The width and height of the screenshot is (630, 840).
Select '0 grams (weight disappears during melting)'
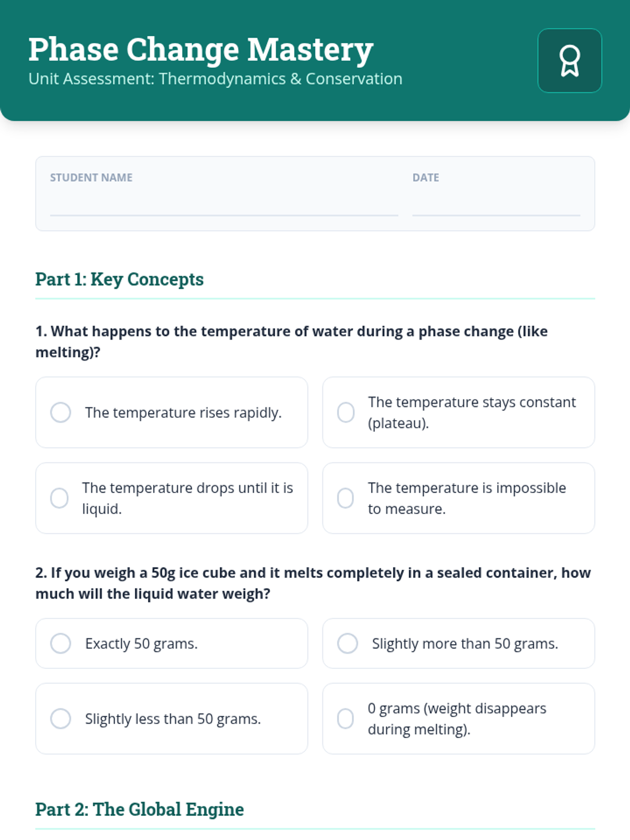345,719
